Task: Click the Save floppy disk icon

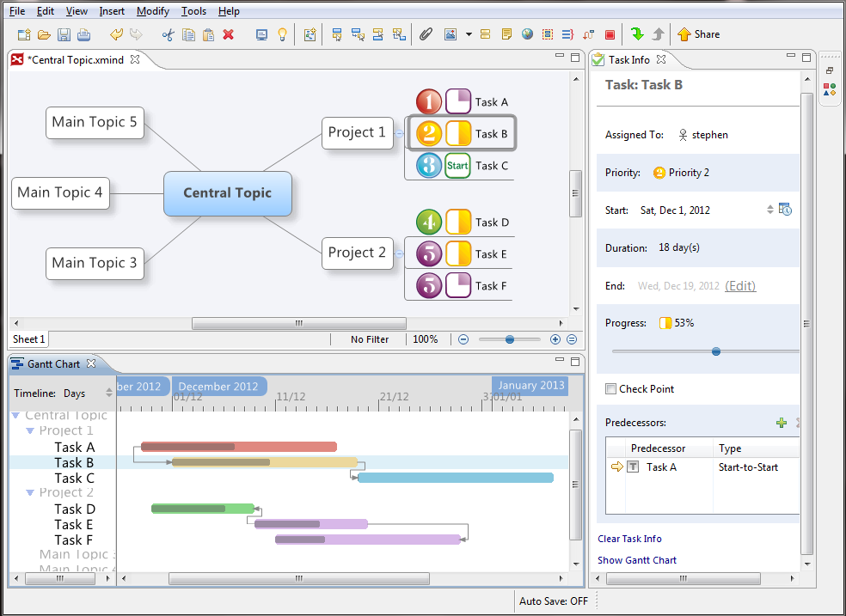Action: click(x=64, y=34)
